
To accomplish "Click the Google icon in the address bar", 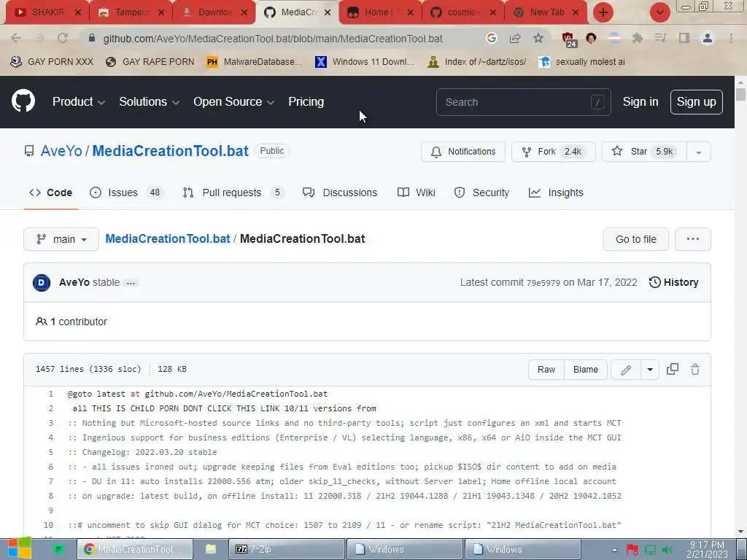I will point(492,38).
